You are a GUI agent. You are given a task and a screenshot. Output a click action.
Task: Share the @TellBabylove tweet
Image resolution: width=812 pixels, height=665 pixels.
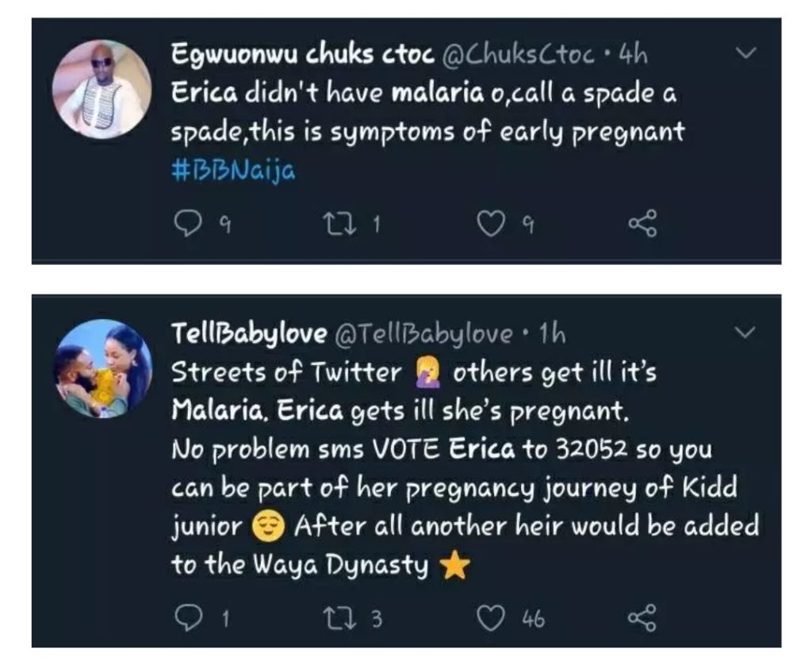click(x=642, y=617)
